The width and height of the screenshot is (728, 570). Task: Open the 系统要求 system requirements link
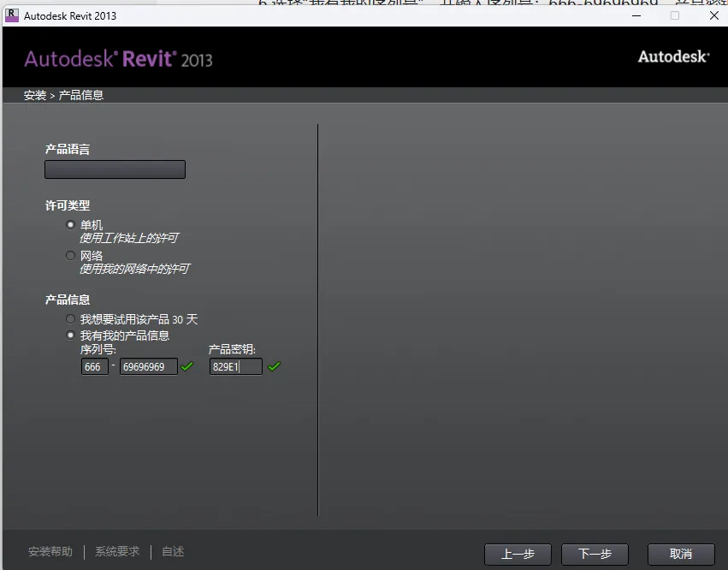click(x=117, y=551)
